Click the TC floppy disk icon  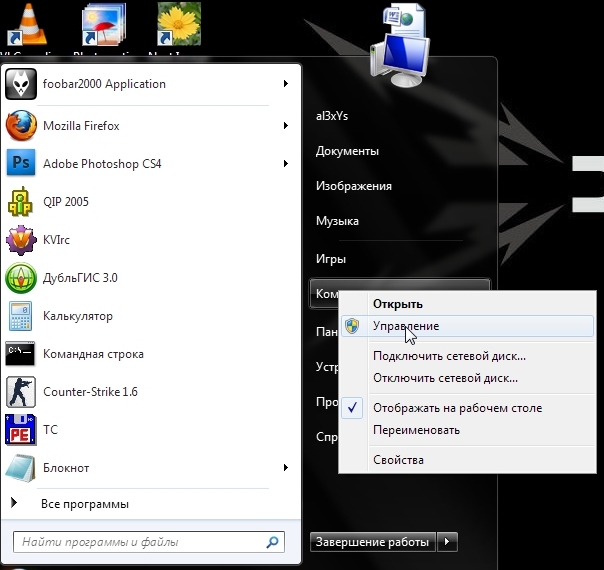[21, 429]
